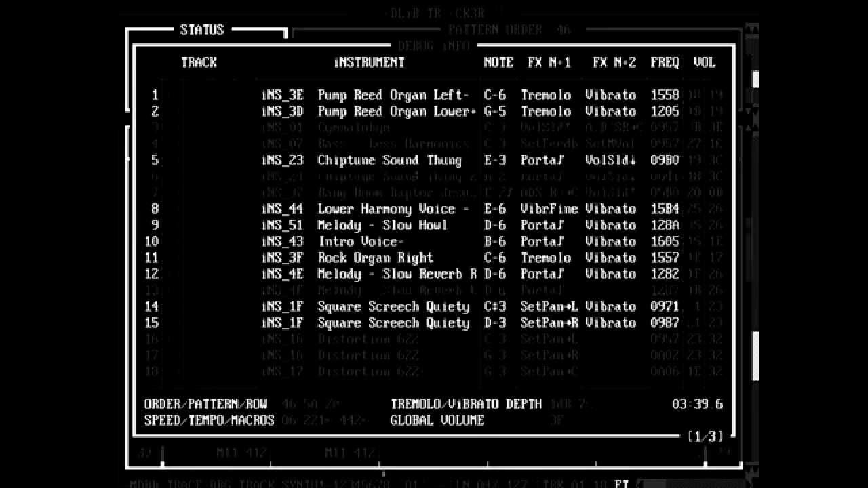Click iNS_23 instrument code in track 5
Image resolution: width=868 pixels, height=488 pixels.
283,161
